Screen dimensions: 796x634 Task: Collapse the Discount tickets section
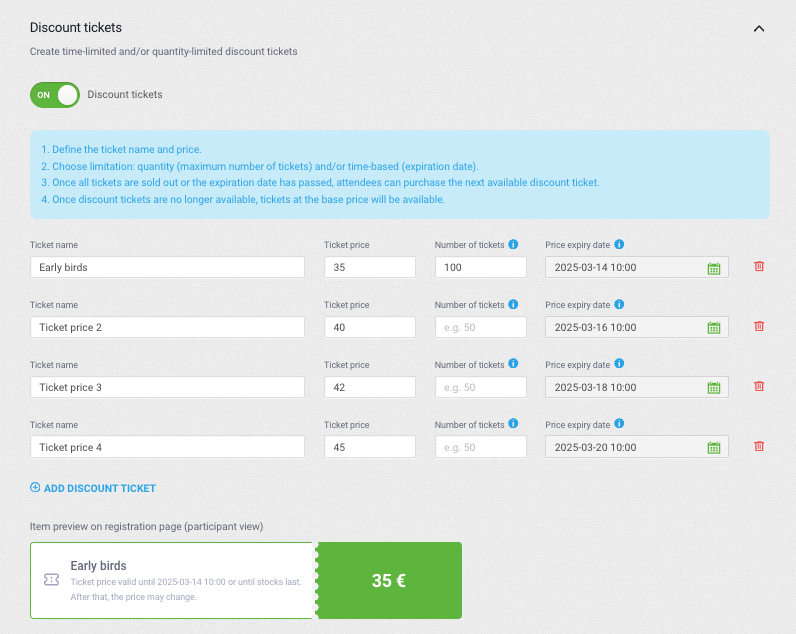coord(759,28)
